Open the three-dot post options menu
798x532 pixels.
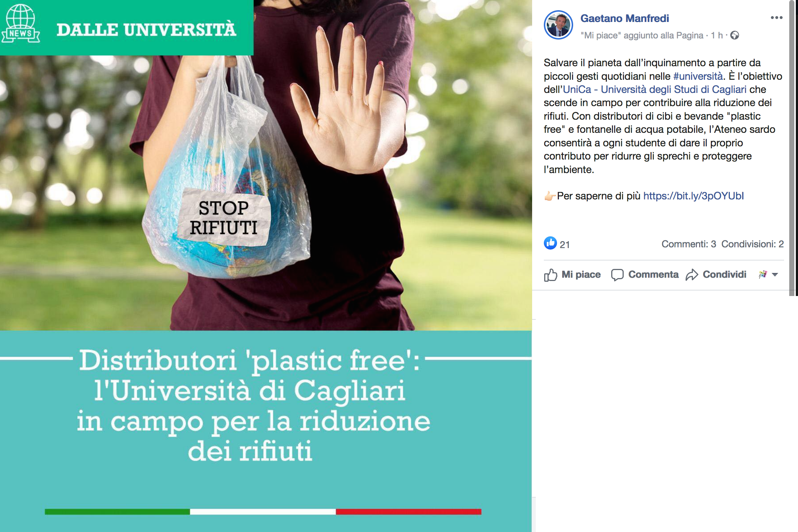click(776, 18)
